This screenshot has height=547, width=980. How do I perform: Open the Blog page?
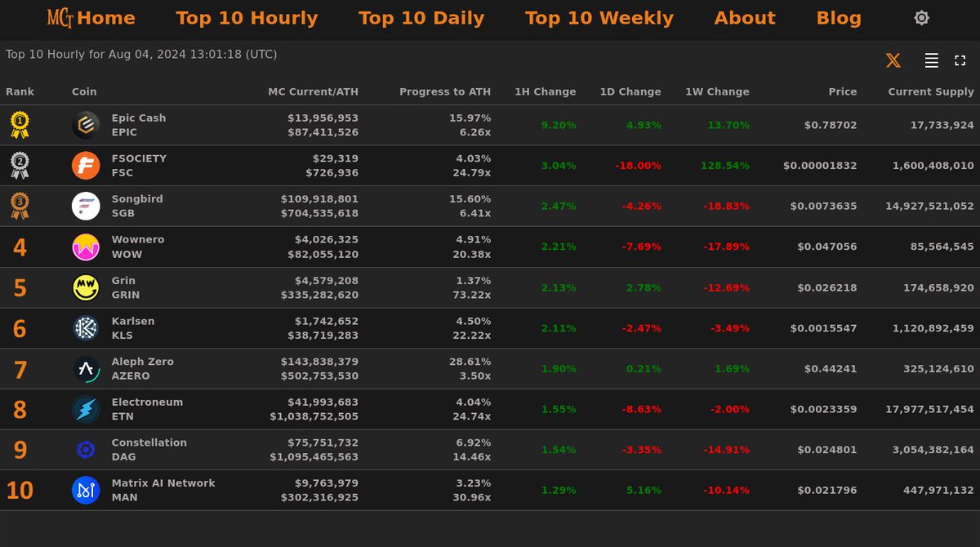(x=839, y=18)
